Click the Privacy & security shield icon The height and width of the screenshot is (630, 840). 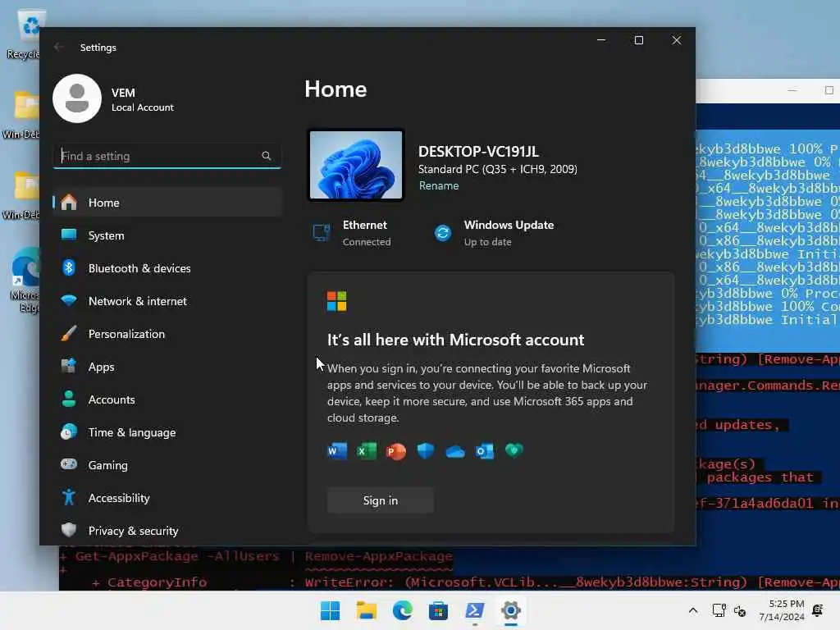tap(69, 531)
